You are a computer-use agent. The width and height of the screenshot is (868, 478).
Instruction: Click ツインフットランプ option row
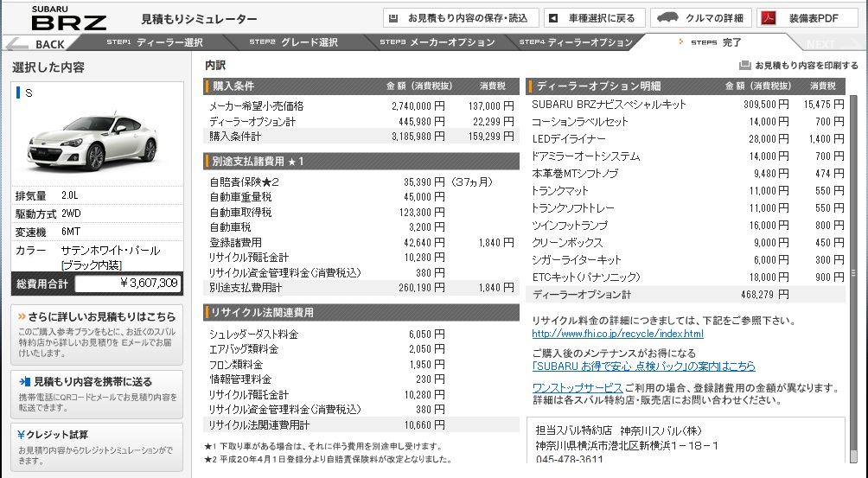pyautogui.click(x=686, y=225)
